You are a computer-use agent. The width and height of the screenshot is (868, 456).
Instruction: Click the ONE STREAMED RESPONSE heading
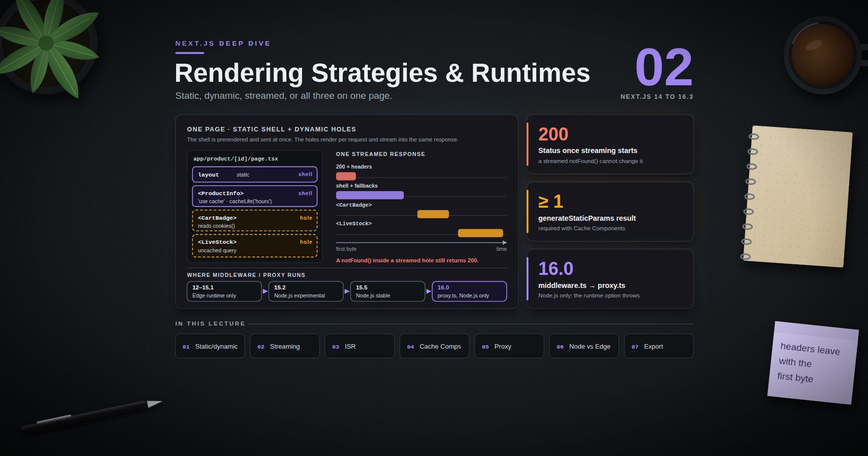(x=380, y=154)
